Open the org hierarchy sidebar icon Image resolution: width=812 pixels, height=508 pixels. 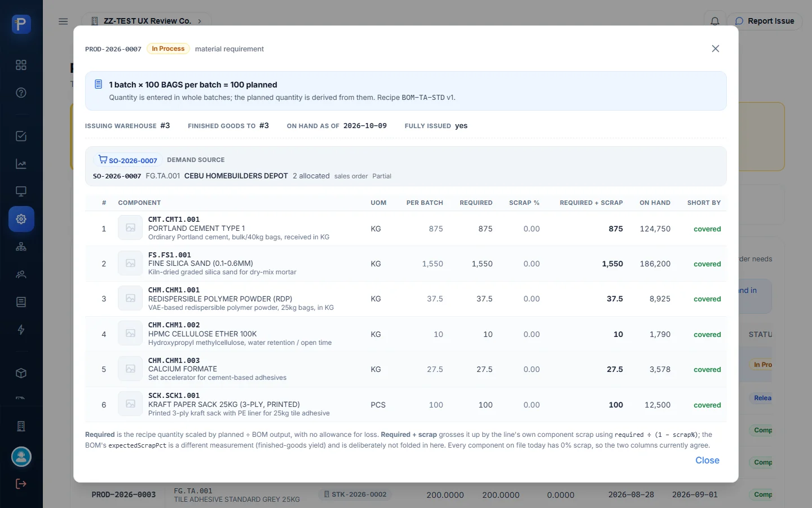click(x=21, y=247)
